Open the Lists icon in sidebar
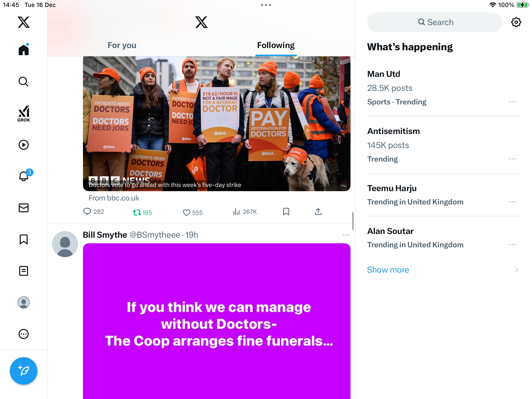The image size is (532, 399). click(24, 271)
